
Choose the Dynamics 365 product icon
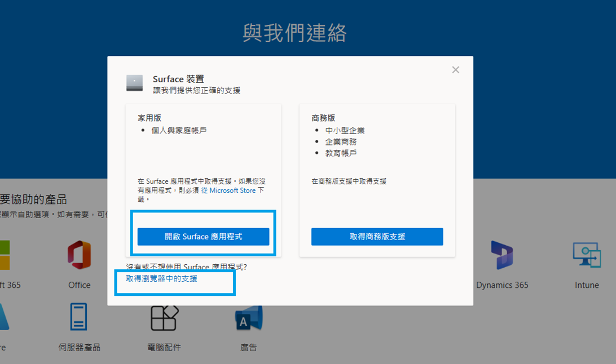pyautogui.click(x=502, y=255)
